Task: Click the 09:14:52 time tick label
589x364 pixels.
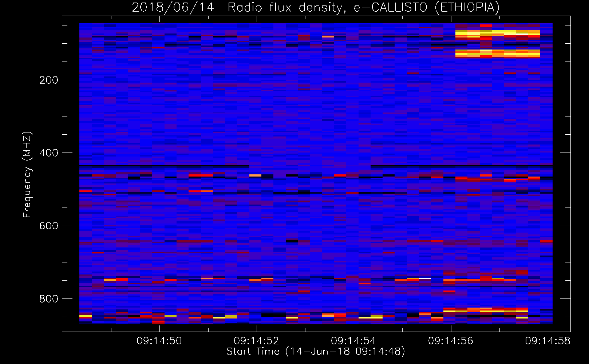Action: 256,341
